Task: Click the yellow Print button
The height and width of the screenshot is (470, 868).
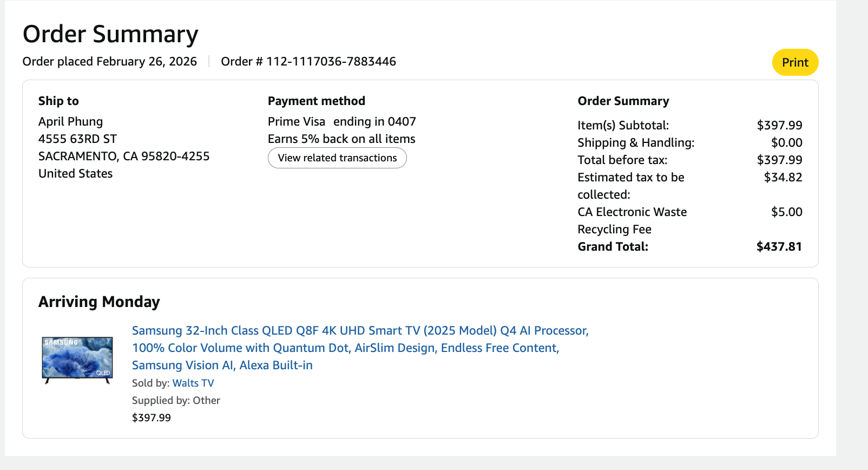Action: click(x=794, y=62)
